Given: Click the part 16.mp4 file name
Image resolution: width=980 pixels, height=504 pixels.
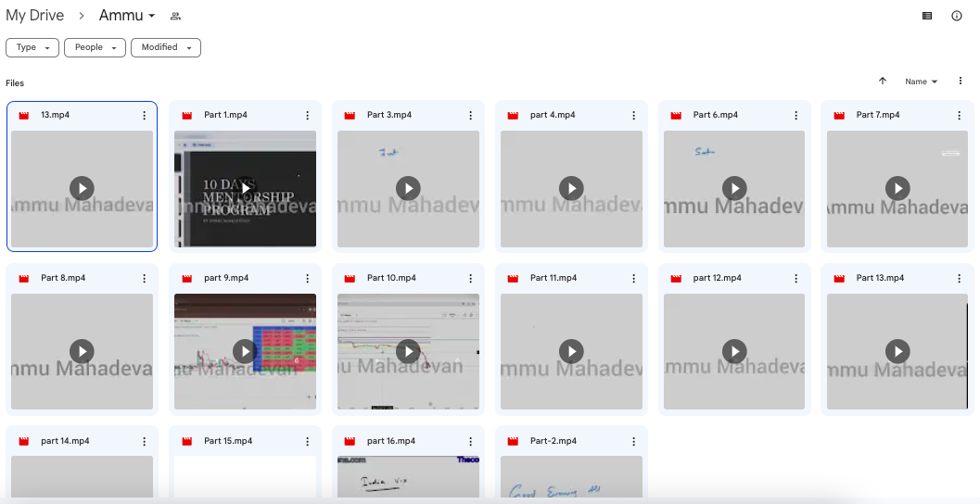Looking at the screenshot, I should tap(391, 441).
